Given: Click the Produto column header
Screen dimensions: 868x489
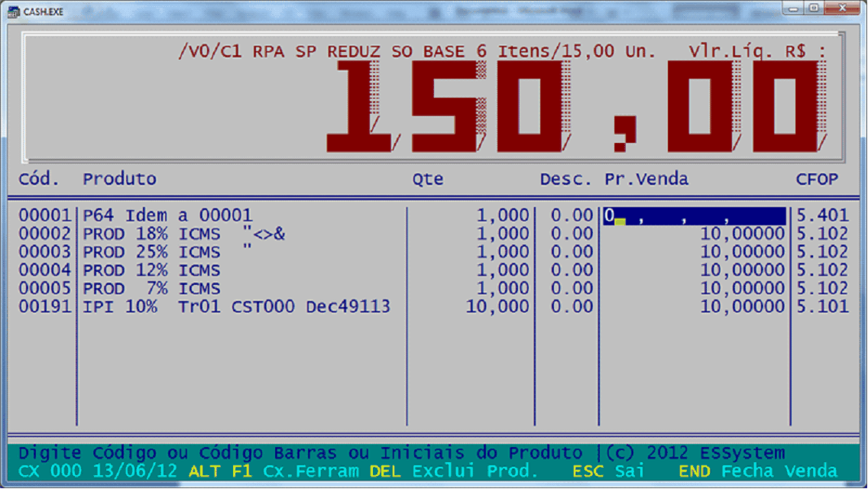Looking at the screenshot, I should pos(119,180).
